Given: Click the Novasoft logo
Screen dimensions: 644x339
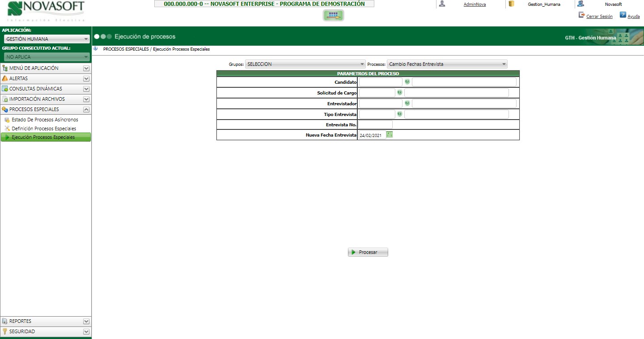Looking at the screenshot, I should tap(46, 12).
